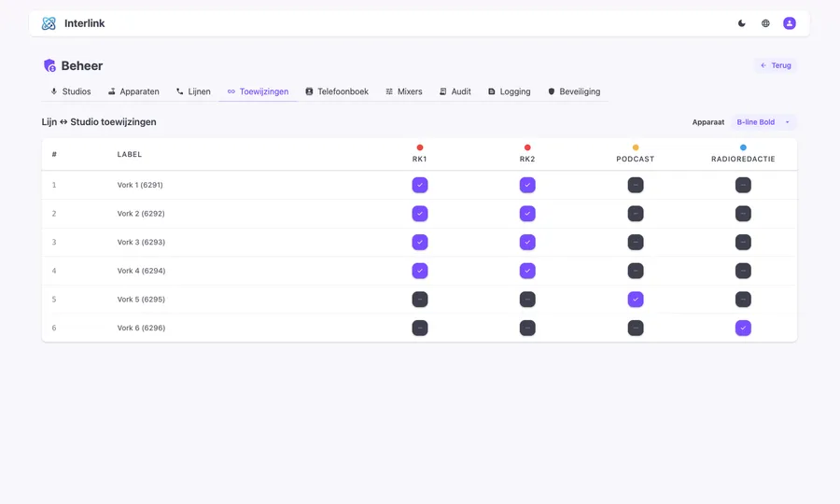
Task: Open the Logging tab
Action: tap(510, 91)
